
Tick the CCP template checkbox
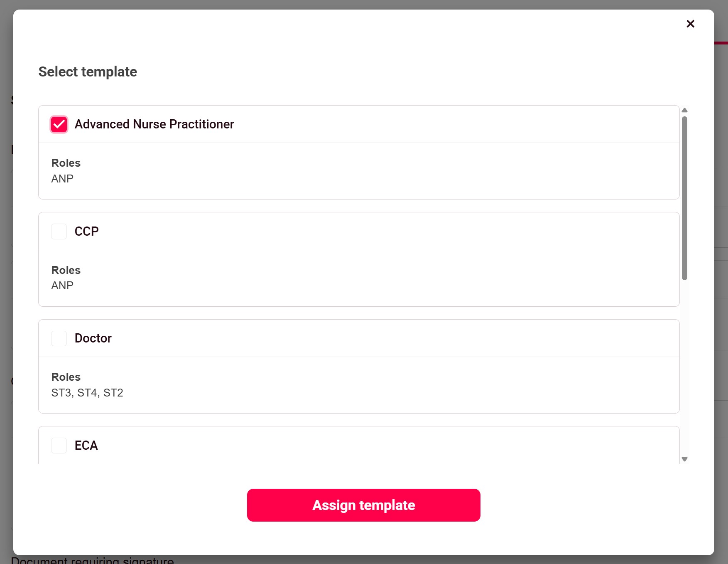click(x=59, y=232)
